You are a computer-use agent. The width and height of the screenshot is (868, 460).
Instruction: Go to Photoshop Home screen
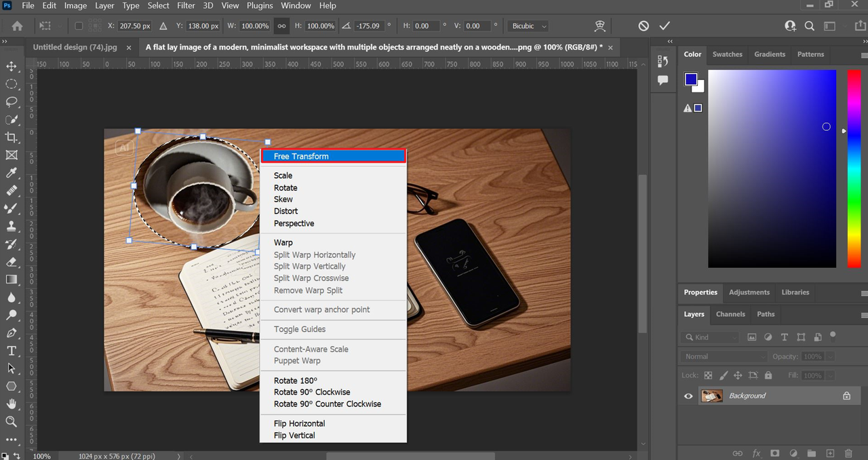[x=17, y=26]
